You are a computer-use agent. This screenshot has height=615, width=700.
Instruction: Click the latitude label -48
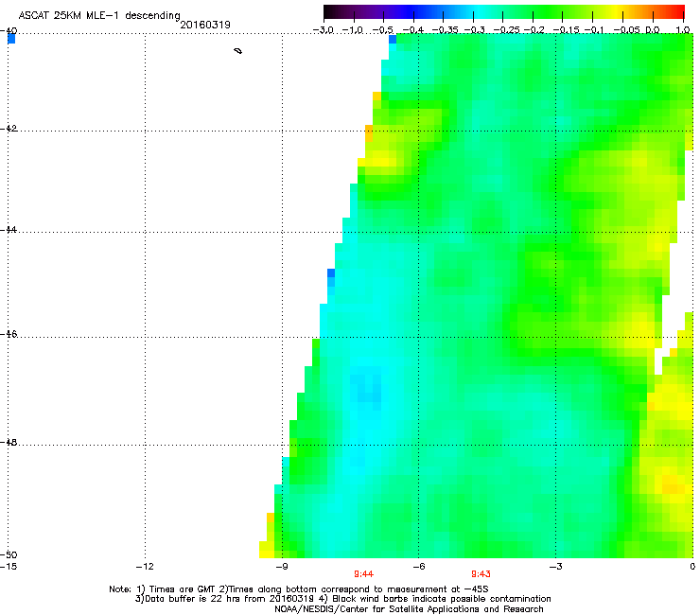(x=9, y=443)
